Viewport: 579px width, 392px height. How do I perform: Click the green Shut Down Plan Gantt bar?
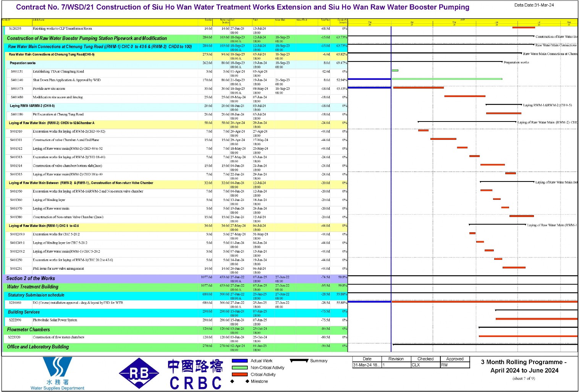click(447, 79)
